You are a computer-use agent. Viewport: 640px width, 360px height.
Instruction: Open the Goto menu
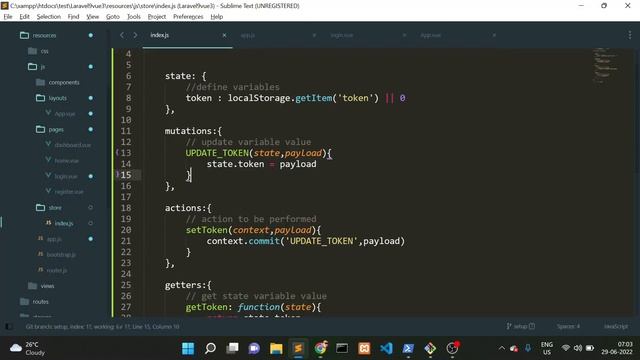pos(113,17)
